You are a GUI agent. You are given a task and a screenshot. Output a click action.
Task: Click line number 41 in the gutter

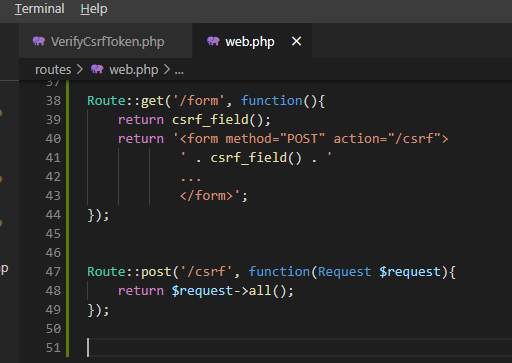(53, 158)
